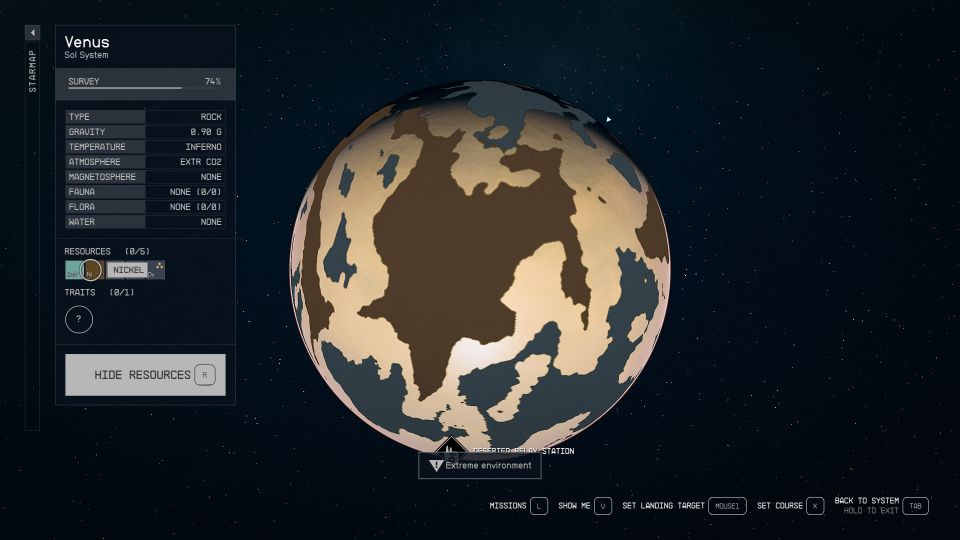The height and width of the screenshot is (540, 960).
Task: Open Missions from the bottom bar
Action: [508, 506]
